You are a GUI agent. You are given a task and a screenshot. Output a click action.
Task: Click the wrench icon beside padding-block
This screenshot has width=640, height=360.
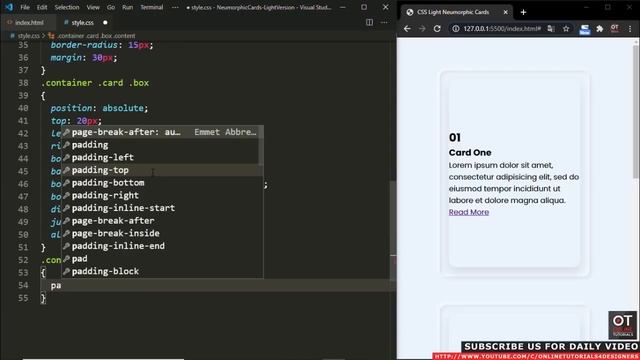[67, 271]
